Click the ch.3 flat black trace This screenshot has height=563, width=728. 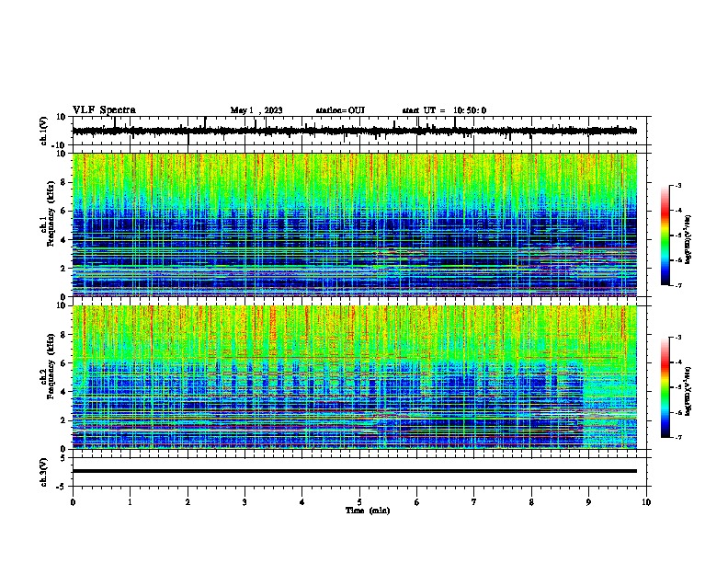point(355,471)
